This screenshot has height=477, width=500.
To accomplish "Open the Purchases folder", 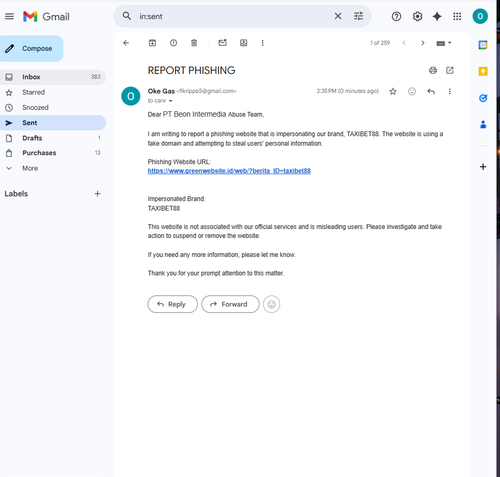I will pos(53,153).
